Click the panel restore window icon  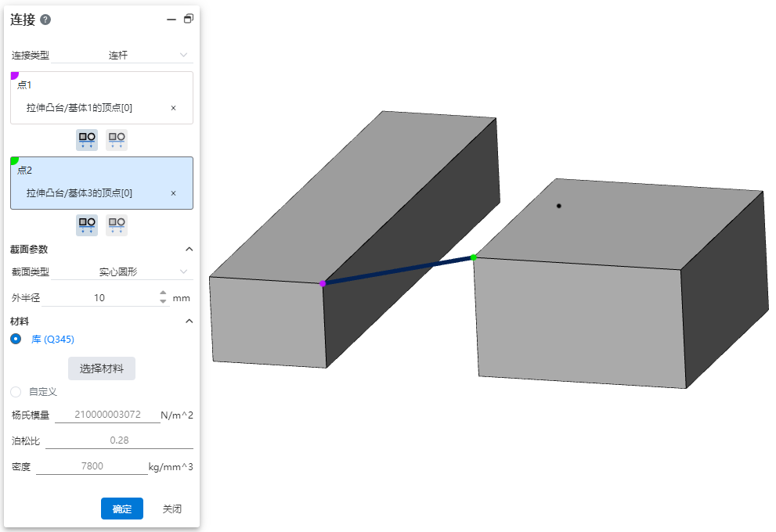(188, 20)
